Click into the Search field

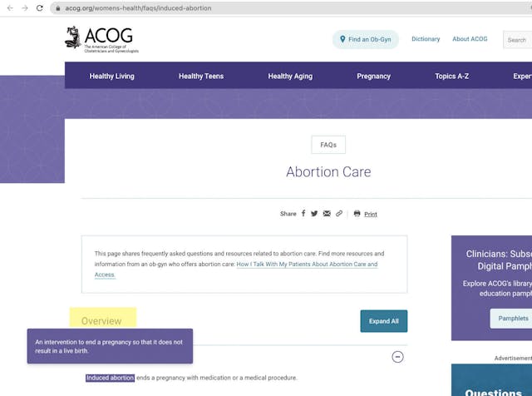pyautogui.click(x=517, y=40)
